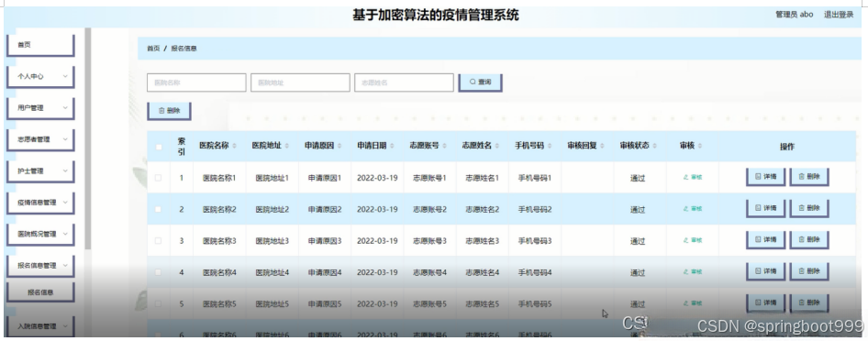Expand the 用户管理 sidebar menu

40,108
